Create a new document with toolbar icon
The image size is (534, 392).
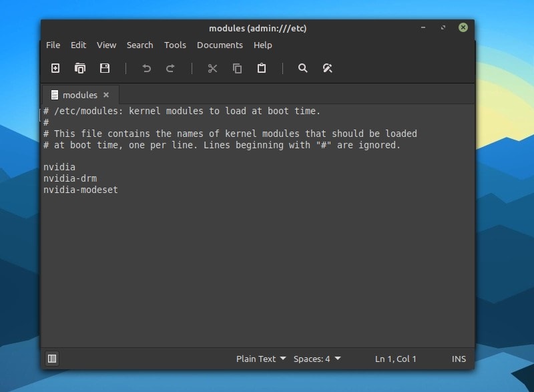(x=55, y=69)
